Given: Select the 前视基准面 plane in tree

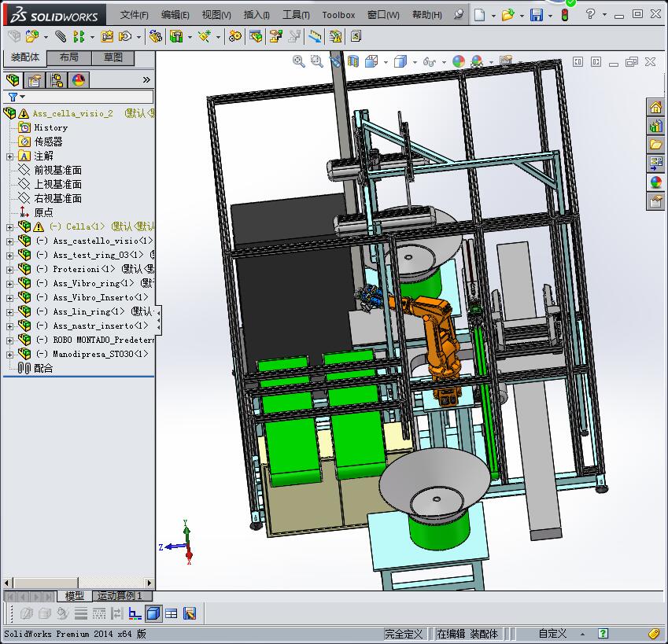Looking at the screenshot, I should click(57, 170).
